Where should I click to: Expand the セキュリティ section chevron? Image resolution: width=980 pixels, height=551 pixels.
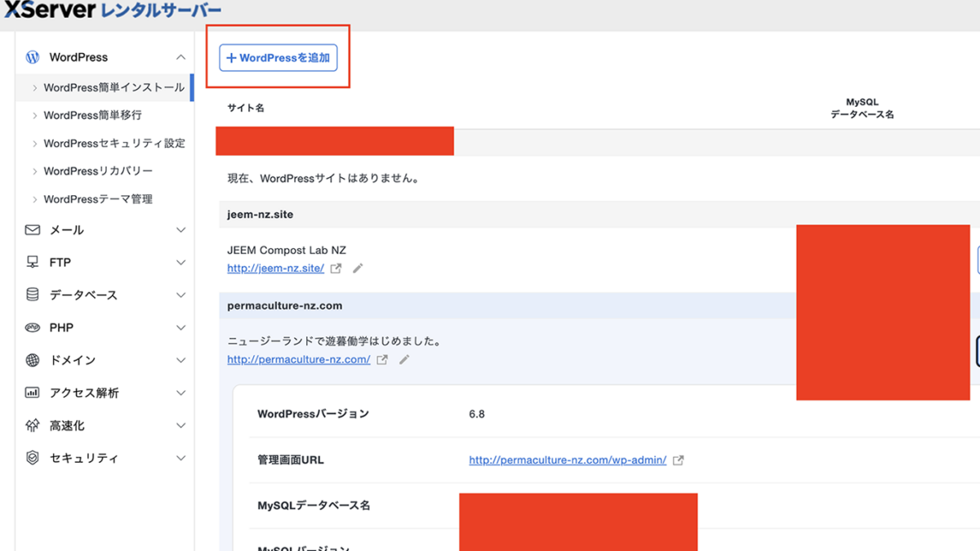(x=180, y=458)
